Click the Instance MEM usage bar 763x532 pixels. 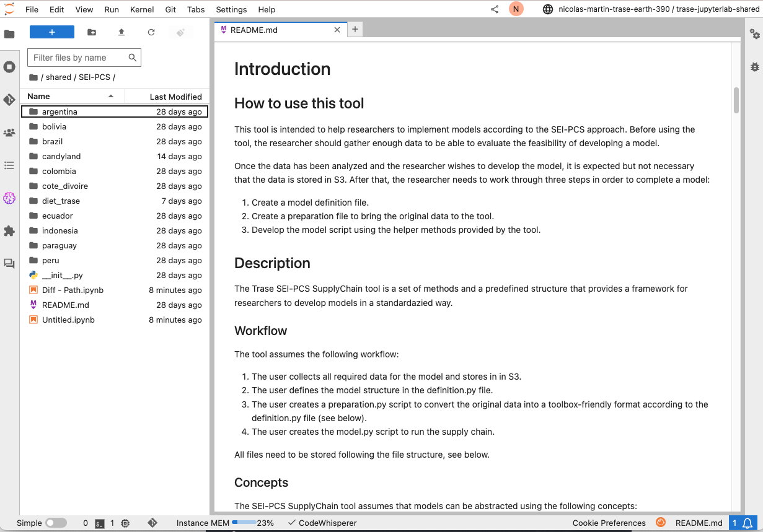click(244, 523)
